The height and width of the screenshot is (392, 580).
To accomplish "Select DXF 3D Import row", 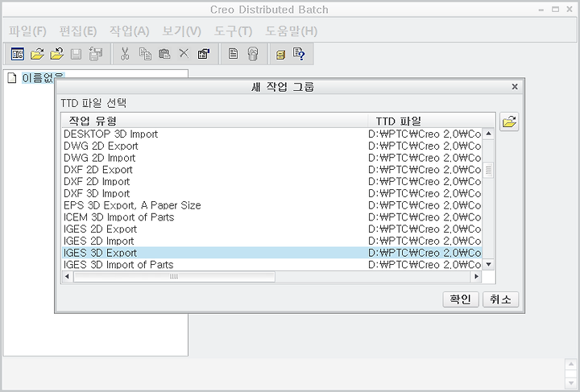I will click(x=272, y=193).
